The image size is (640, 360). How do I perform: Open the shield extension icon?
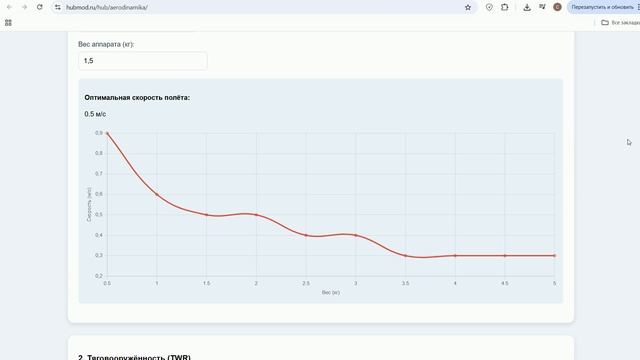click(x=489, y=7)
